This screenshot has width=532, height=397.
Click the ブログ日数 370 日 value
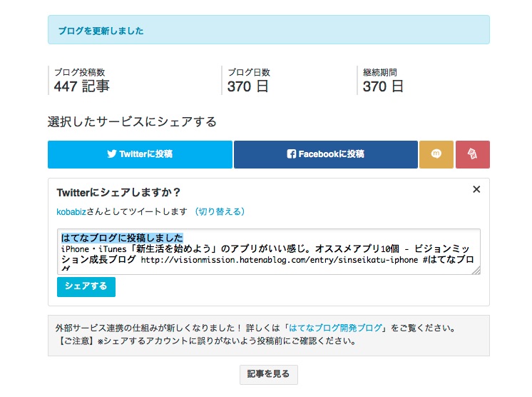tap(248, 86)
